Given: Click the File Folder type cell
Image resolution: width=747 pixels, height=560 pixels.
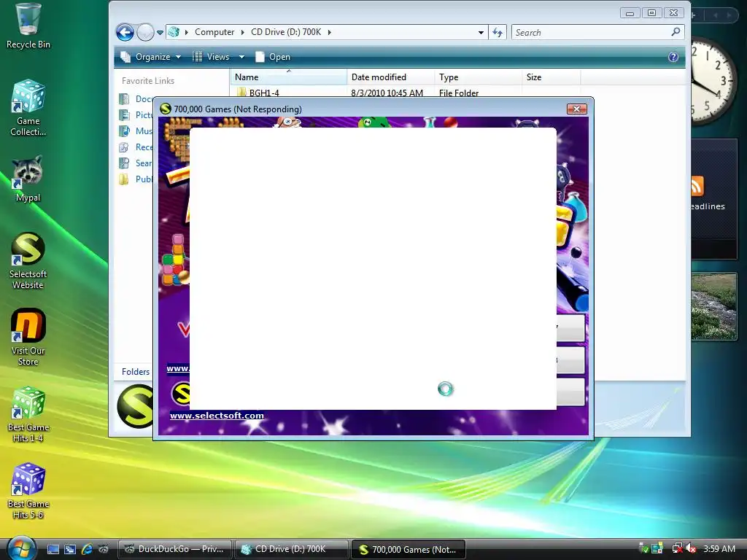Looking at the screenshot, I should point(459,93).
